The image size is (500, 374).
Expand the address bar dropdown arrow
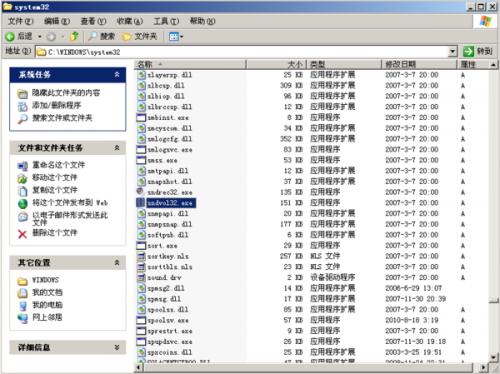pos(452,52)
